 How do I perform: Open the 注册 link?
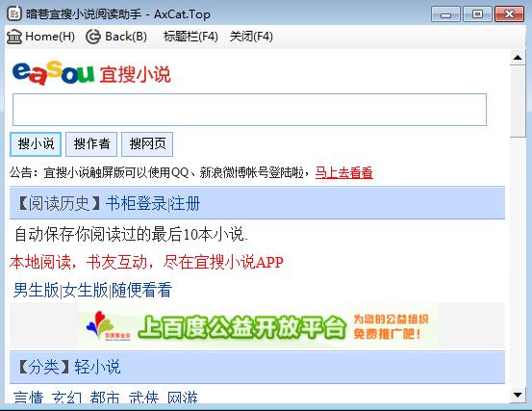tap(185, 204)
